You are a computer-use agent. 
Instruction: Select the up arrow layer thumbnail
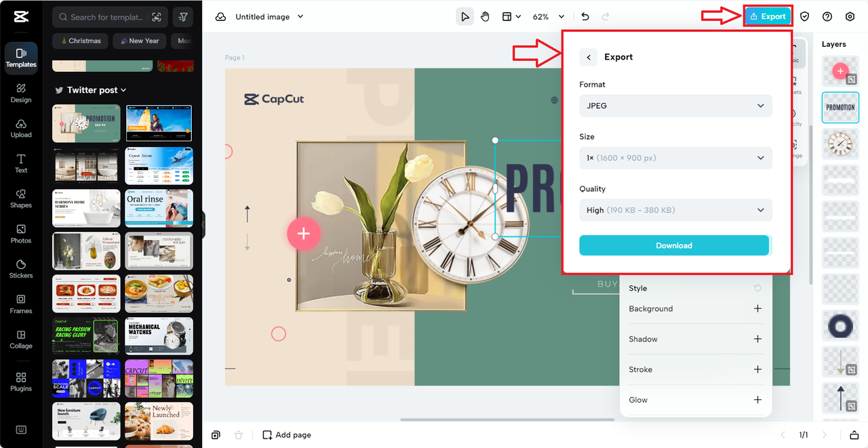[x=840, y=397]
